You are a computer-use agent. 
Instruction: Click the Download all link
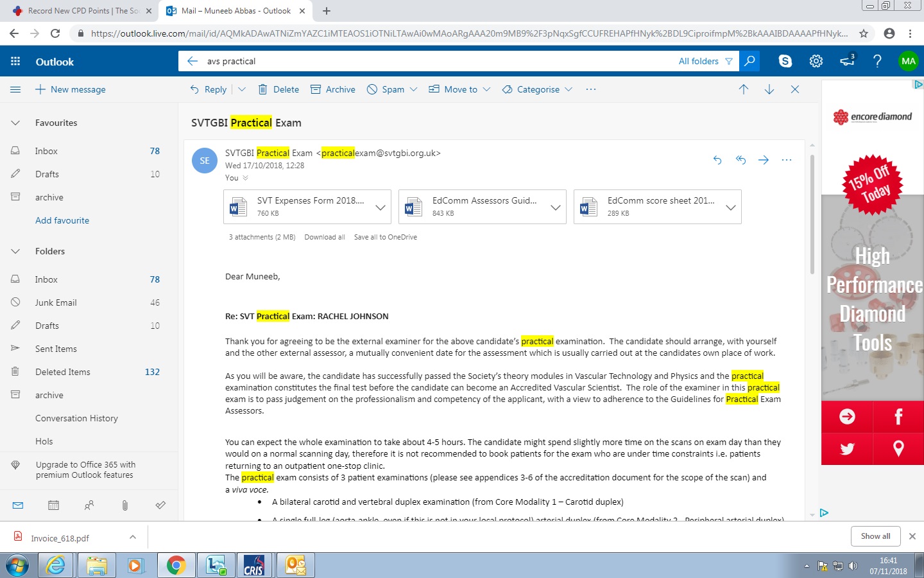coord(324,237)
